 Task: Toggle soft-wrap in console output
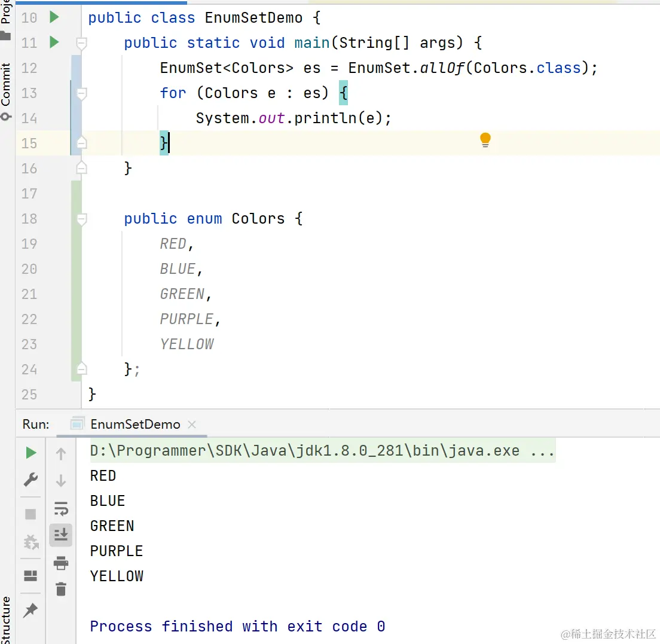tap(61, 508)
